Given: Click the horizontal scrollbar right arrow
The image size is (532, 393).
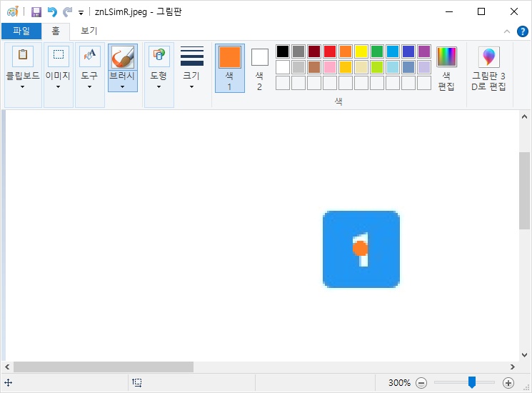Looking at the screenshot, I should pyautogui.click(x=512, y=367).
